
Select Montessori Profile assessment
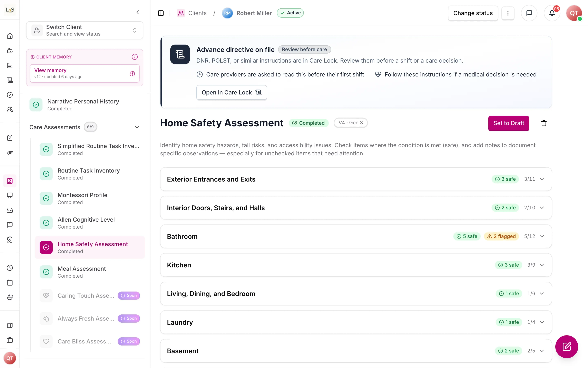[90, 198]
